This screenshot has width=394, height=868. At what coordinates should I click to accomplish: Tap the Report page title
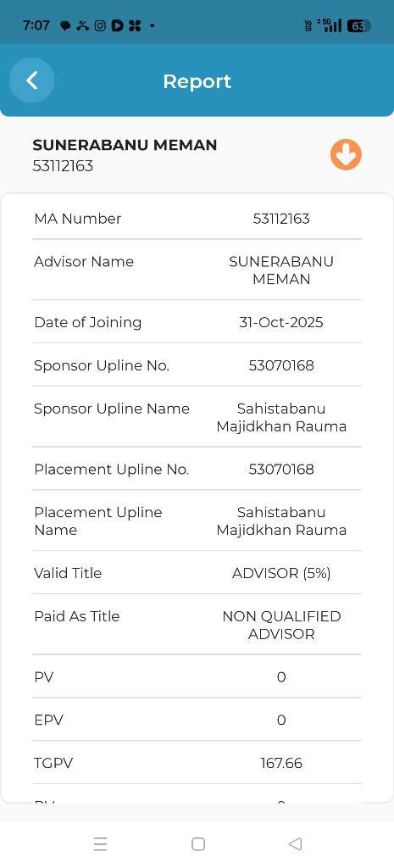coord(197,81)
